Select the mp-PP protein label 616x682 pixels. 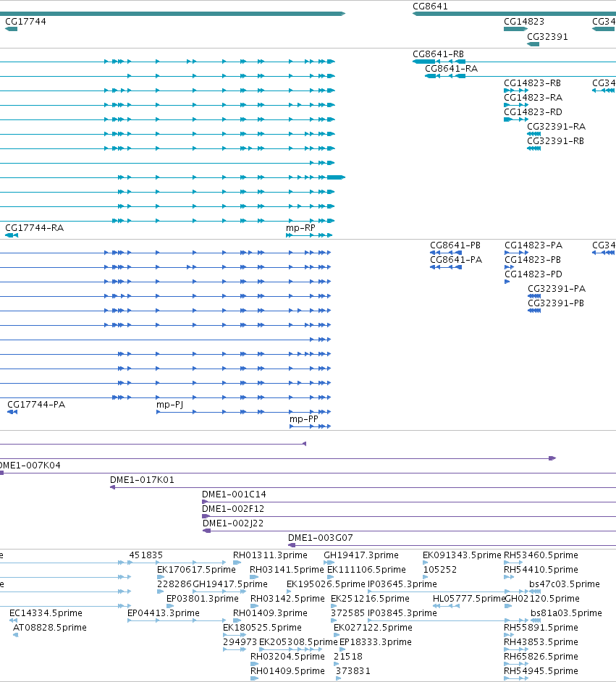(304, 418)
